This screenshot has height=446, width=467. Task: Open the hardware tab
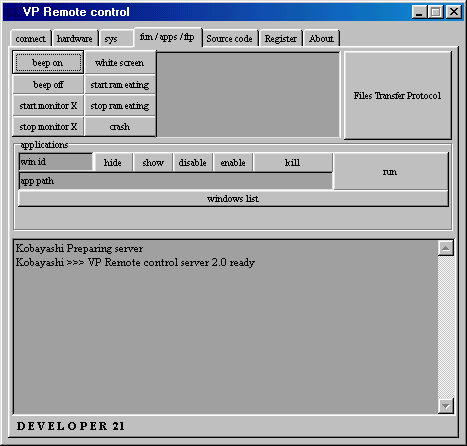75,38
